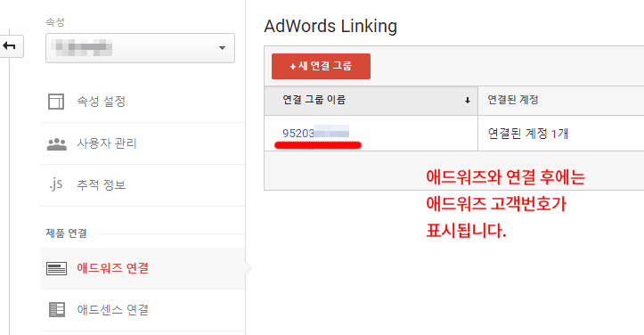Viewport: 644px width, 335px height.
Task: Click the +새 연결 그룹 button
Action: click(321, 66)
